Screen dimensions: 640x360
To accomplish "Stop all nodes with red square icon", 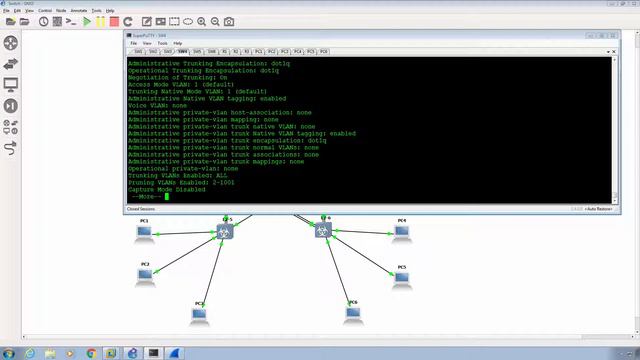I will tap(114, 22).
